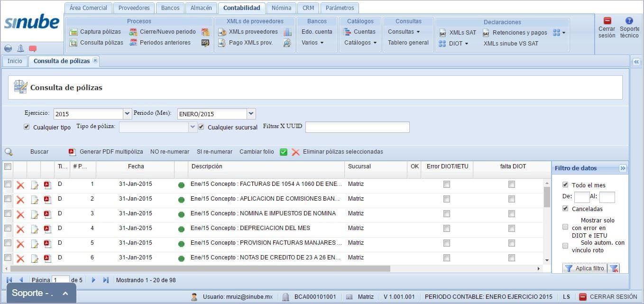Expand the Catálogos dropdown menu
The width and height of the screenshot is (644, 304).
[360, 43]
